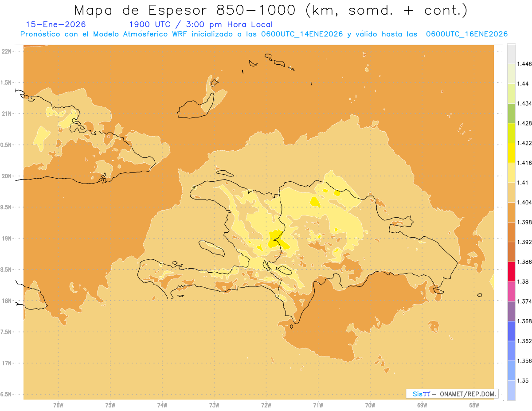The height and width of the screenshot is (411, 532).
Task: Click the colorbar value 1.374
Action: [524, 301]
